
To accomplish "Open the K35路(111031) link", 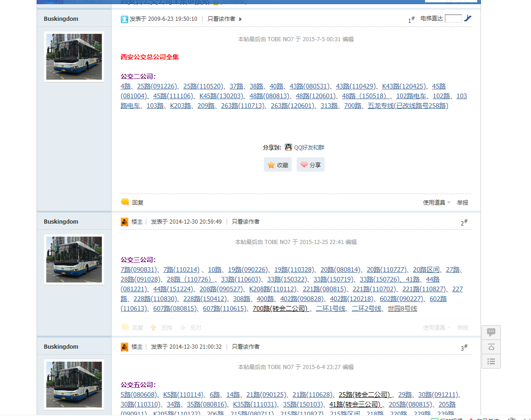I will [255, 404].
